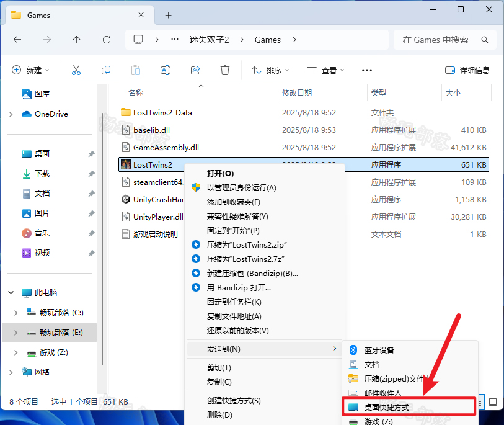The image size is (504, 425).
Task: Open 文档 quick access item
Action: (x=36, y=194)
